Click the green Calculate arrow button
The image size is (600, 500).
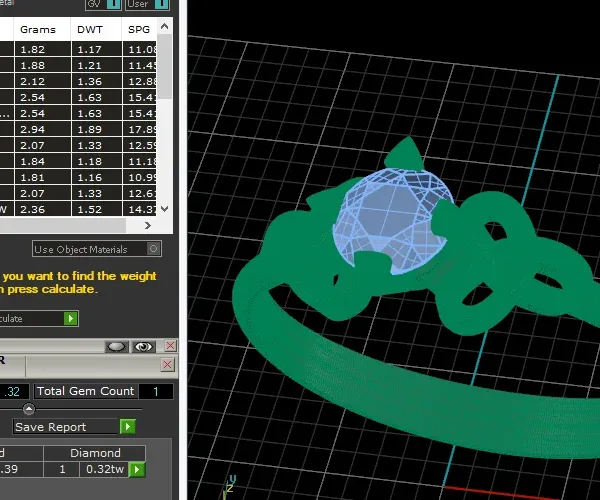[x=71, y=318]
